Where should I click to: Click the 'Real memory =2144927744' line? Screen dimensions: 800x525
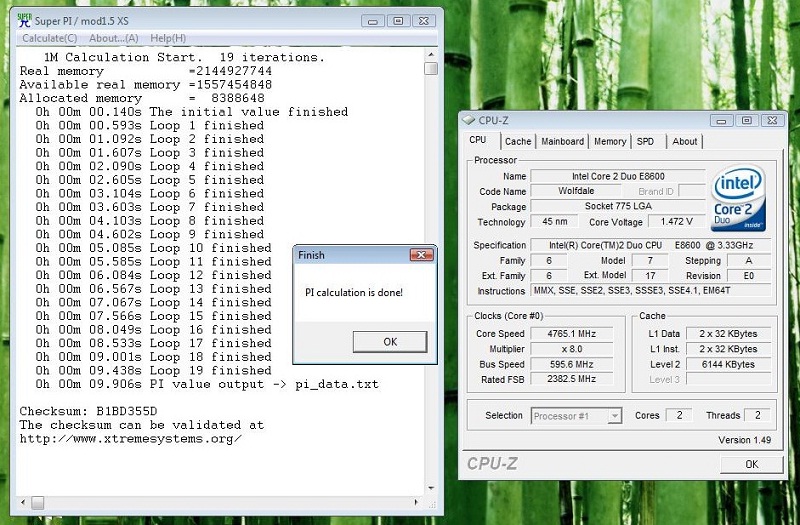145,71
